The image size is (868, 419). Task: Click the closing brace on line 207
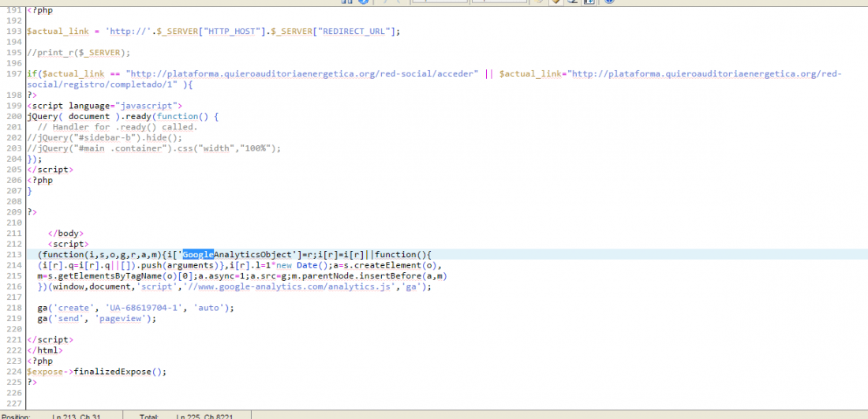(29, 191)
